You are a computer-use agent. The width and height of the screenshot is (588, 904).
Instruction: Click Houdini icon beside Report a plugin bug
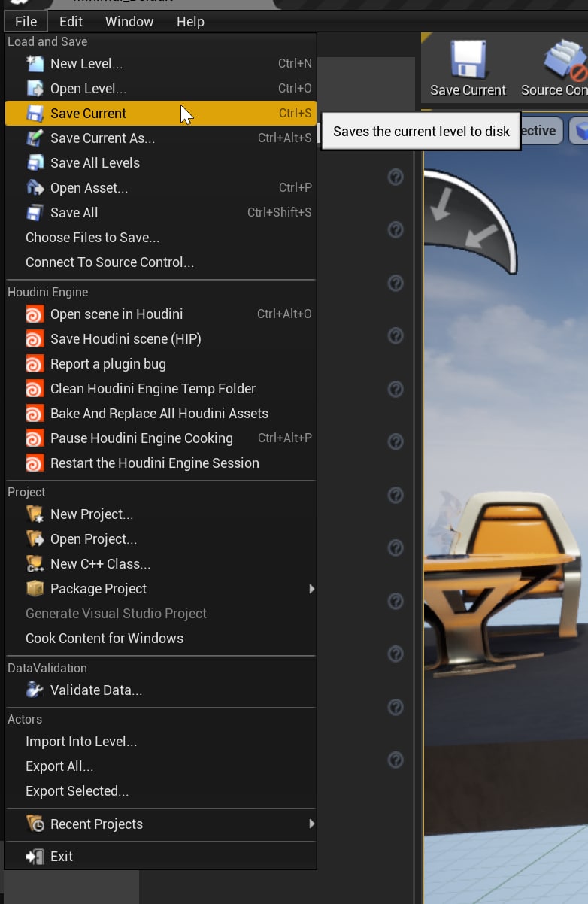(35, 364)
